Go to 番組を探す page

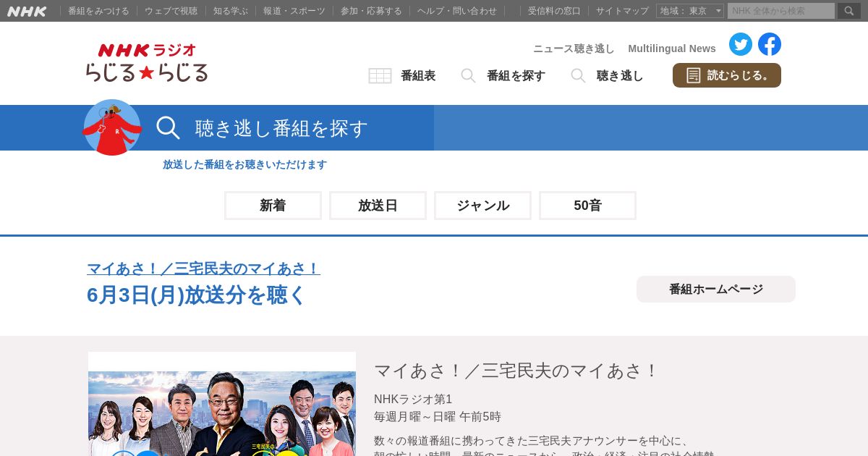click(x=516, y=76)
